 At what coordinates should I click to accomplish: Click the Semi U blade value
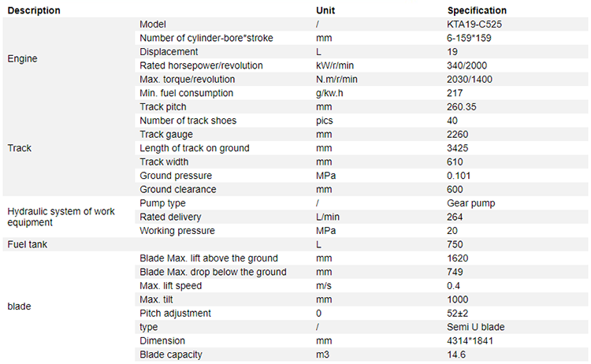pyautogui.click(x=475, y=327)
